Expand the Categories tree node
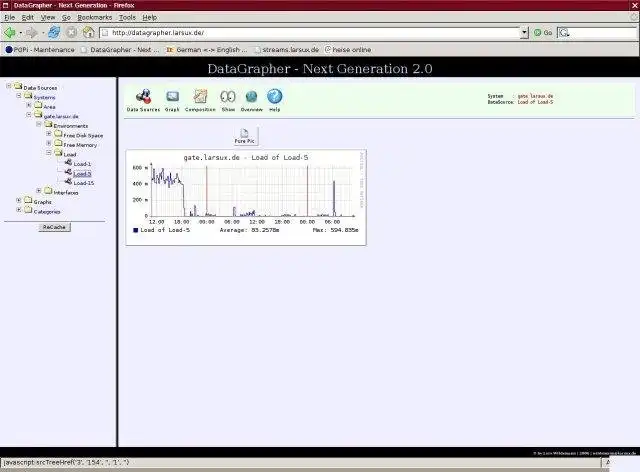 (x=19, y=210)
